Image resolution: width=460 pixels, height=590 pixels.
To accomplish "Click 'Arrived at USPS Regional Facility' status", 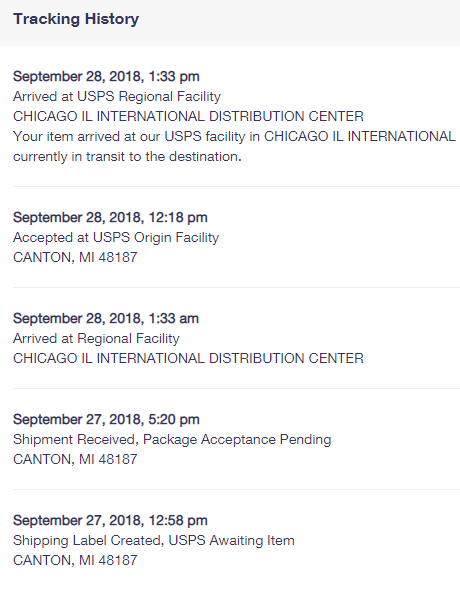I will [117, 96].
